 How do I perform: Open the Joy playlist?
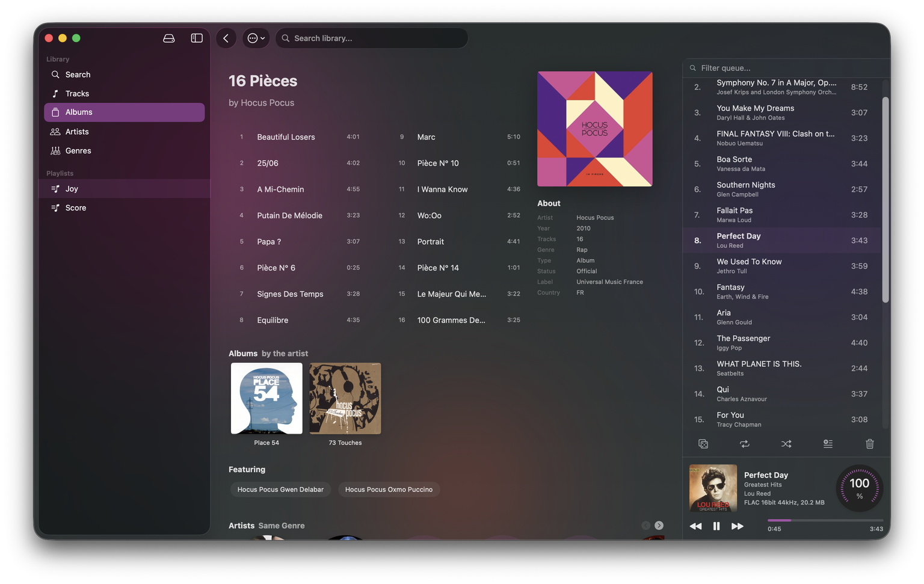(x=72, y=188)
